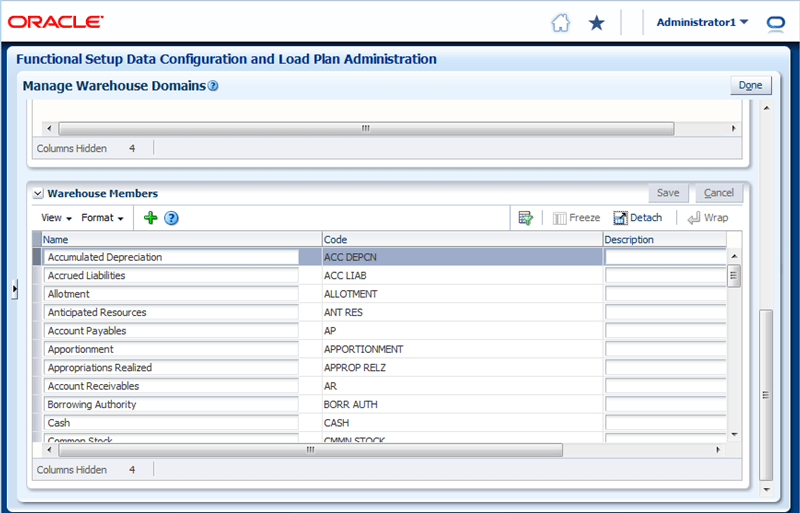The width and height of the screenshot is (800, 513).
Task: Click the Wrap toolbar button
Action: 708,218
